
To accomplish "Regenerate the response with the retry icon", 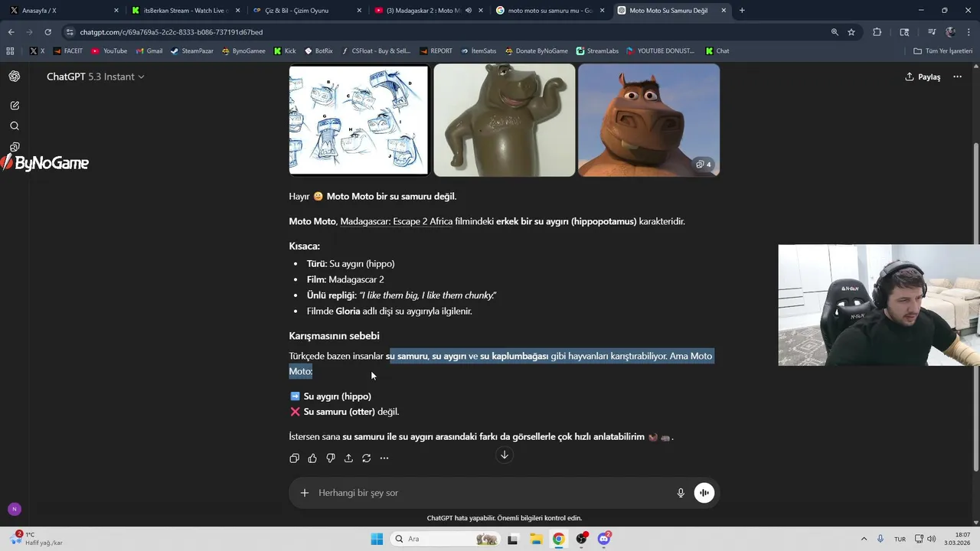I will coord(366,458).
